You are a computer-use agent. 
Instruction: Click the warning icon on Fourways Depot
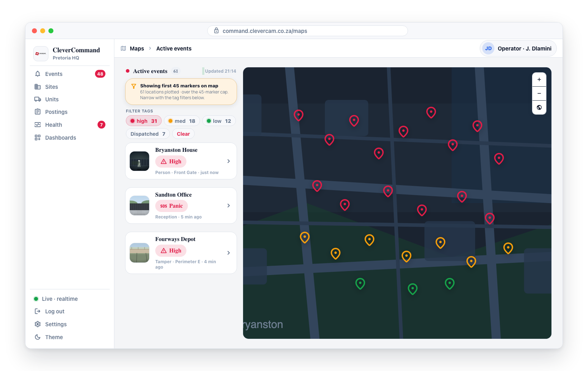click(x=164, y=251)
